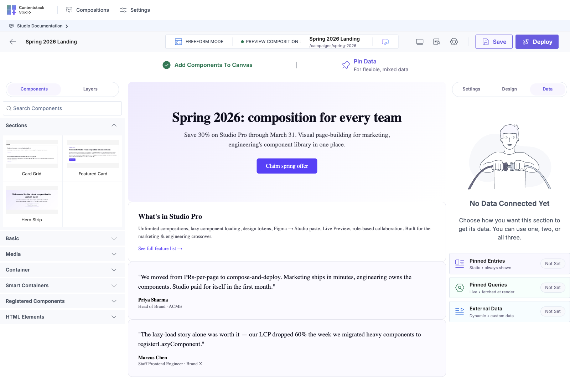Click 'Staff Frontend Engineer · Brand X' text
The width and height of the screenshot is (570, 392).
click(x=170, y=364)
